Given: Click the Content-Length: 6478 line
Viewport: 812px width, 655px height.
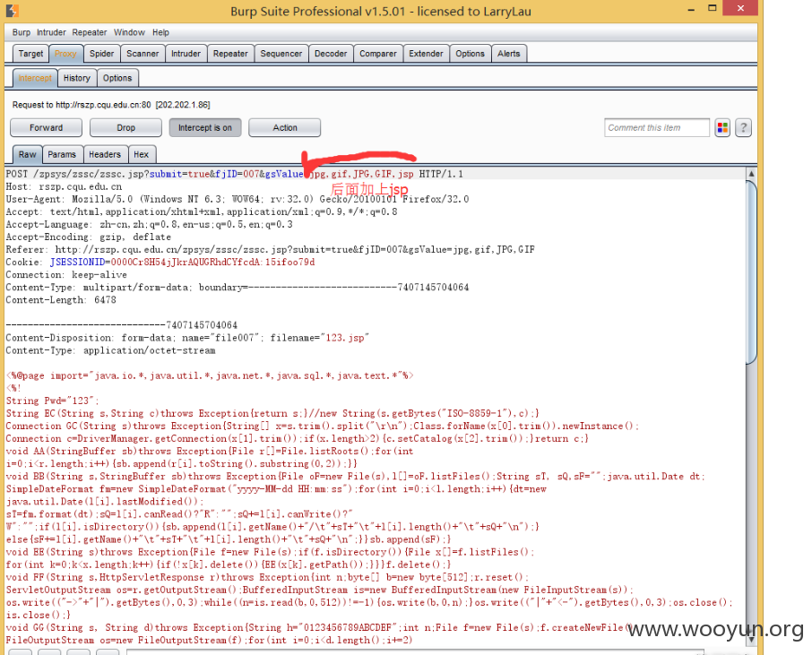Looking at the screenshot, I should point(61,300).
